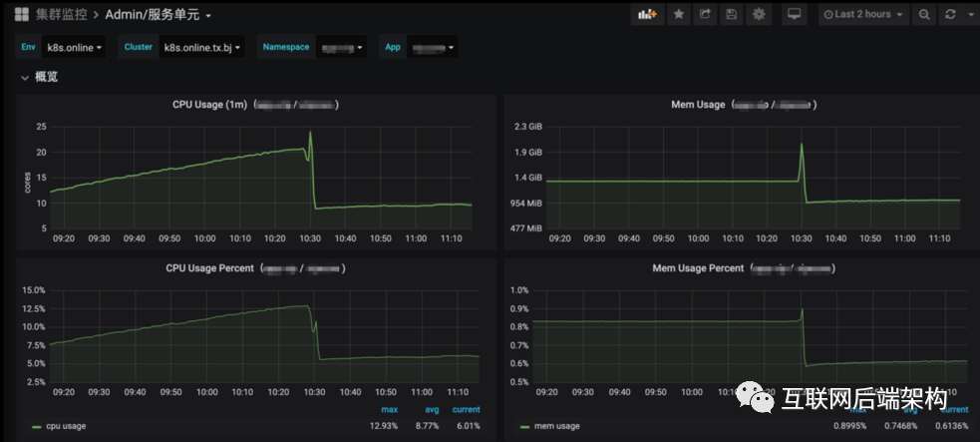
Task: Click the 集群监控 folder breadcrumb
Action: [61, 14]
